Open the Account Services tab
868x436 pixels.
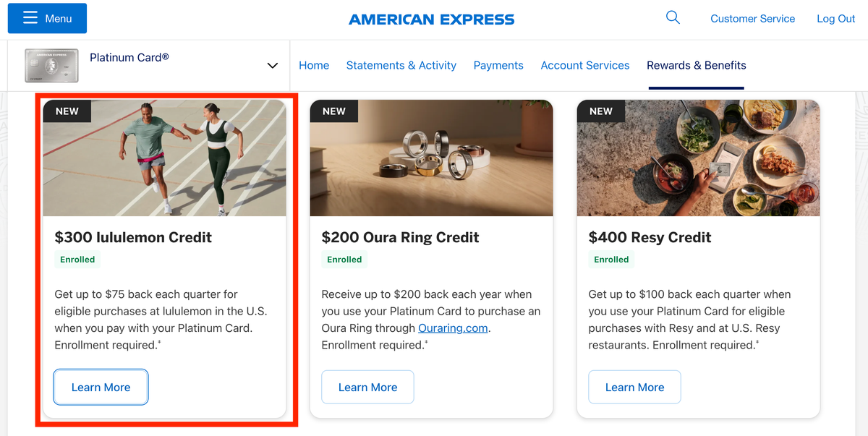585,65
